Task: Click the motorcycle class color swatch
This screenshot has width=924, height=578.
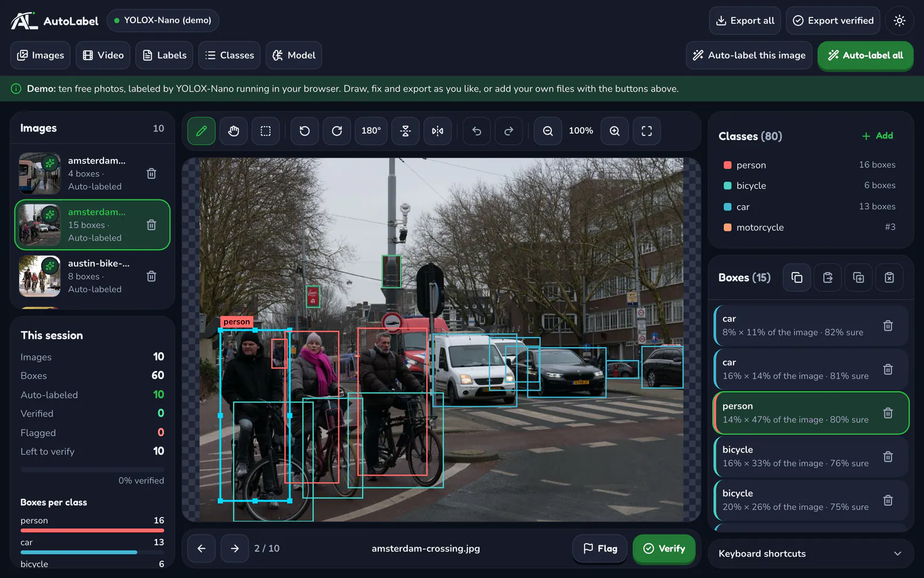Action: pyautogui.click(x=728, y=227)
